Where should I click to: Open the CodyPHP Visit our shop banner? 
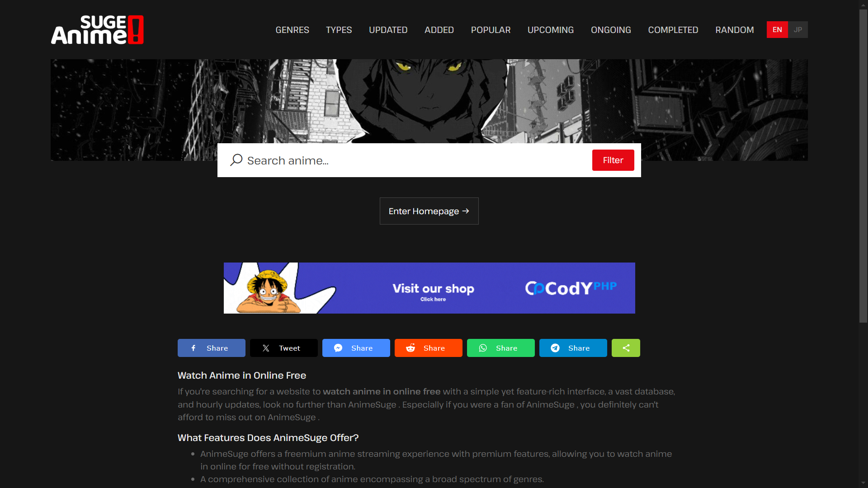tap(429, 288)
